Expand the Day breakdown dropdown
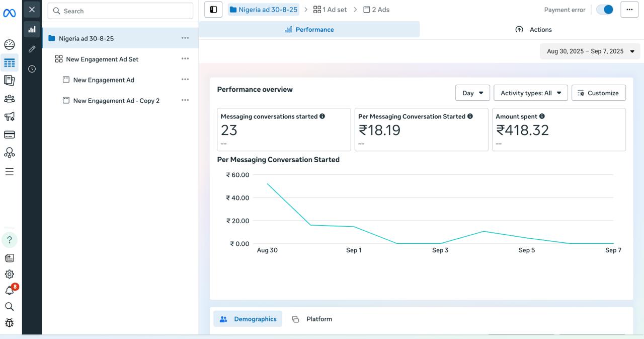This screenshot has height=339, width=644. (x=472, y=93)
